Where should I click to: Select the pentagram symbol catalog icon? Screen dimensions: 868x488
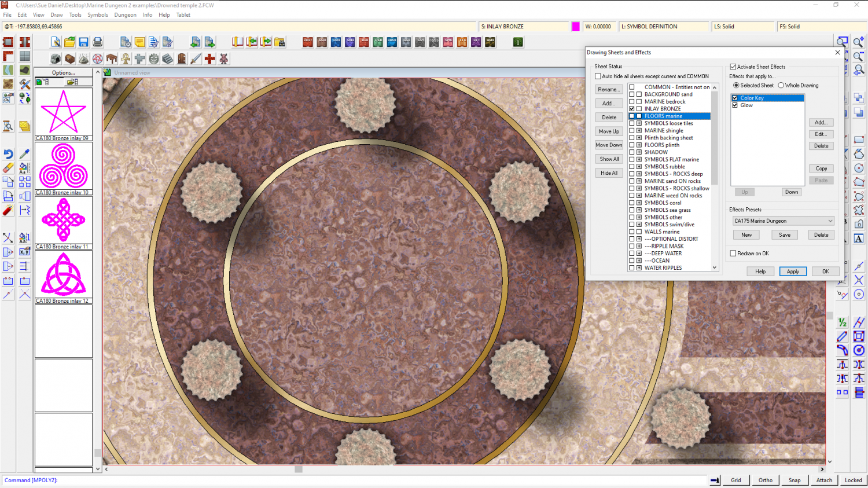[98, 59]
